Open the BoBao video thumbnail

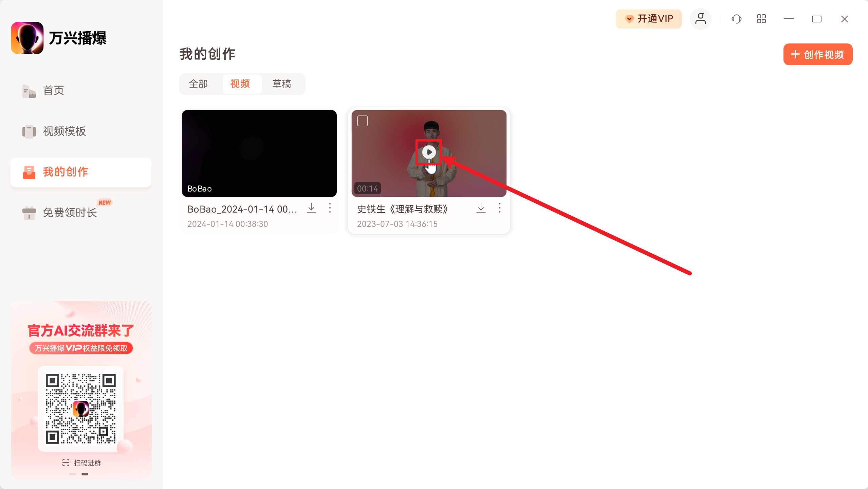pyautogui.click(x=259, y=153)
